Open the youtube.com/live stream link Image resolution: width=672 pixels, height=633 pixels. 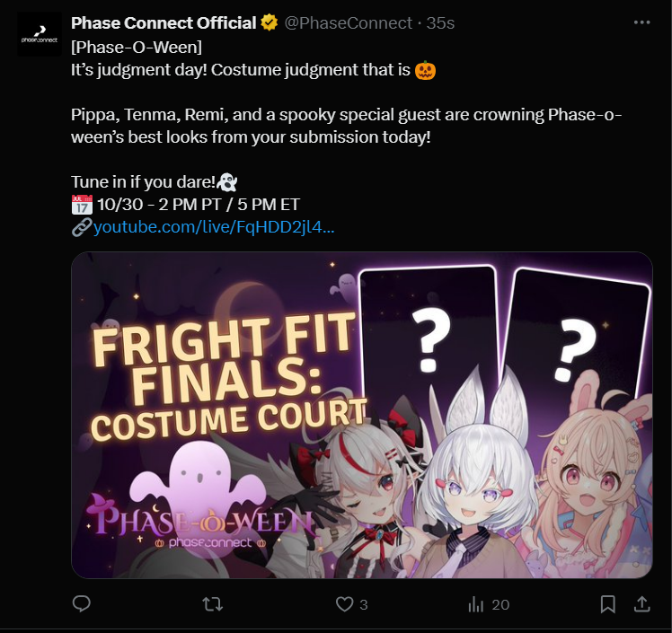(x=214, y=227)
